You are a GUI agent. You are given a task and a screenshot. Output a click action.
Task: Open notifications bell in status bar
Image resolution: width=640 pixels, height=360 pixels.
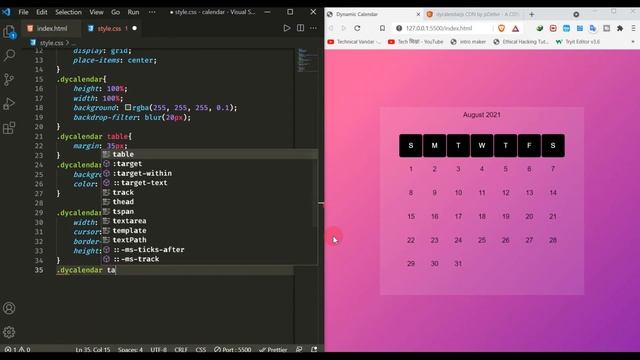[x=314, y=349]
